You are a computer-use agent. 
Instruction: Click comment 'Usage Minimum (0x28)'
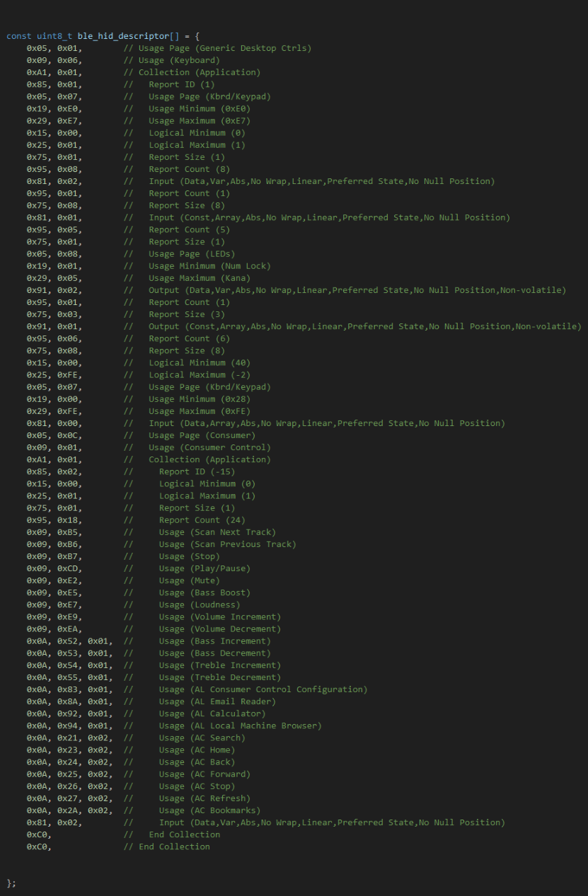[x=200, y=398]
